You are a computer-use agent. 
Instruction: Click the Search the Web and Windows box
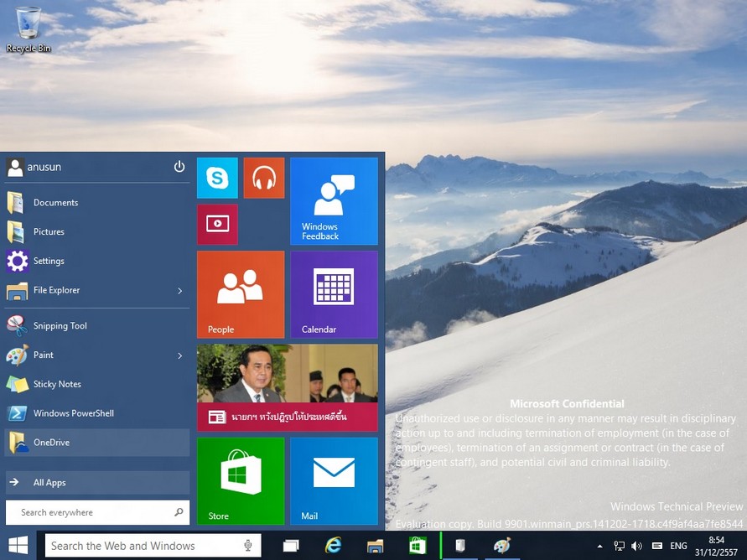click(153, 546)
